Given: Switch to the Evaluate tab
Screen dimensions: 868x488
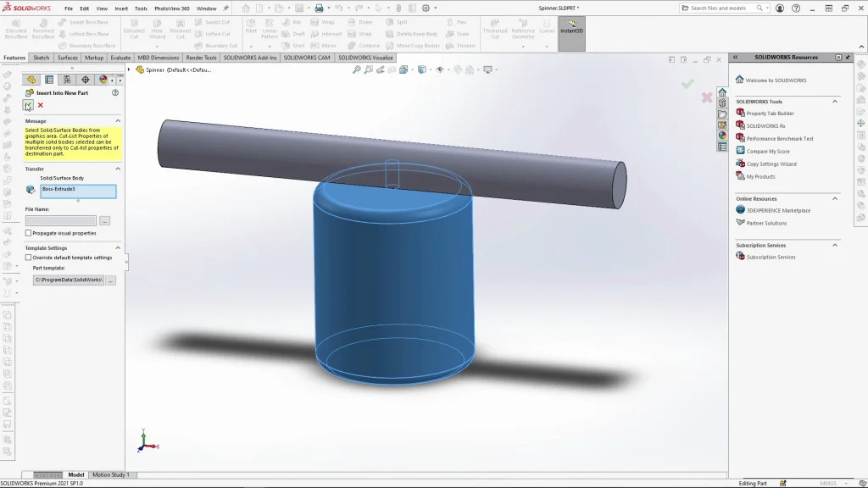Looking at the screenshot, I should tap(120, 58).
